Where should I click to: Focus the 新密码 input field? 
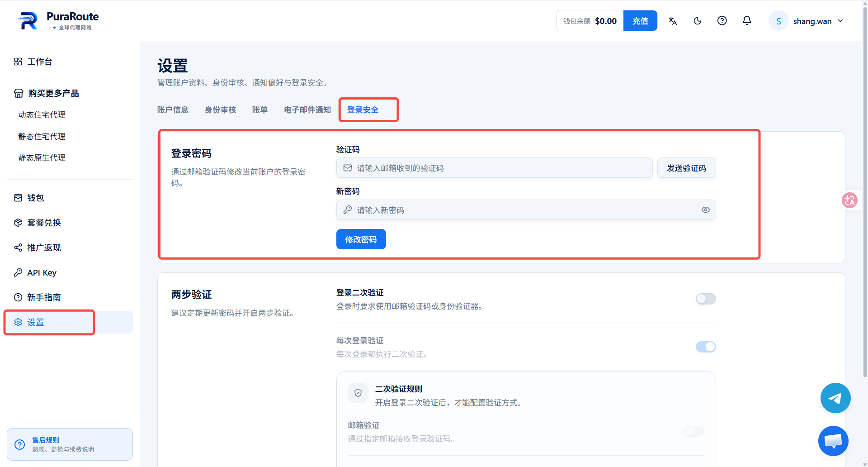click(x=526, y=210)
